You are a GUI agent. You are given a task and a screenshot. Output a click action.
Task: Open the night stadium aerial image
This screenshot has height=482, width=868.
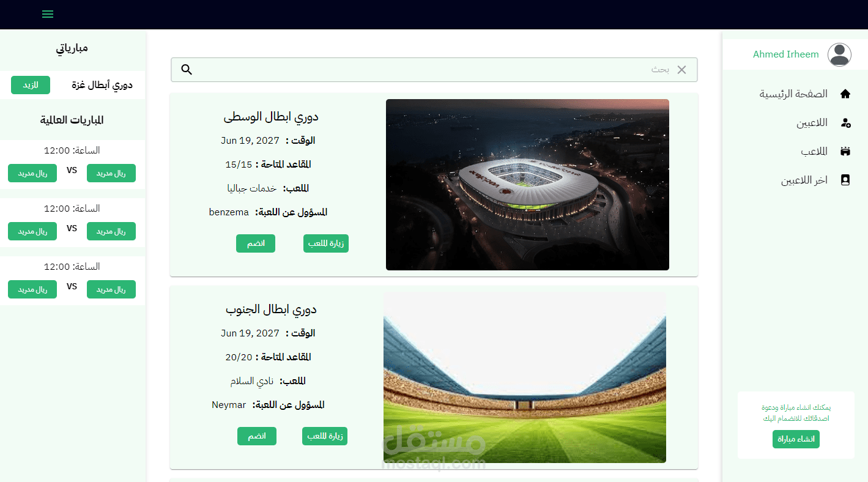pos(527,185)
